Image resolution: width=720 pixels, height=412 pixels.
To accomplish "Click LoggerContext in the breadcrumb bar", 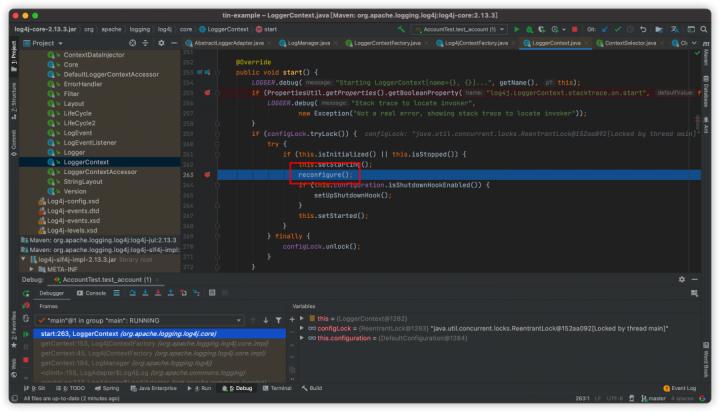I will coord(223,29).
